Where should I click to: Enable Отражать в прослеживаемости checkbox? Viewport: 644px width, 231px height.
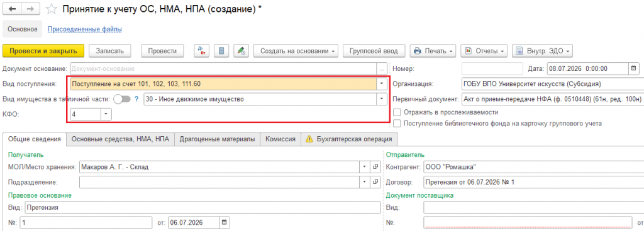pyautogui.click(x=397, y=112)
